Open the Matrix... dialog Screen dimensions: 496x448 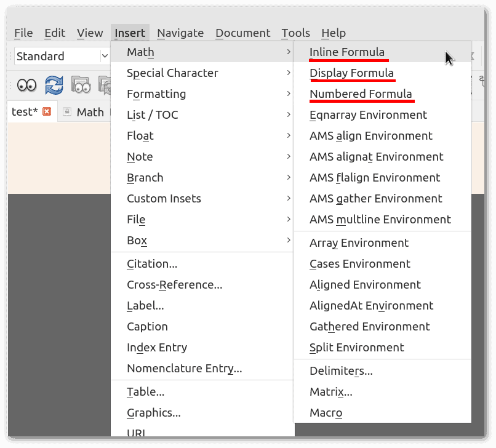point(330,392)
